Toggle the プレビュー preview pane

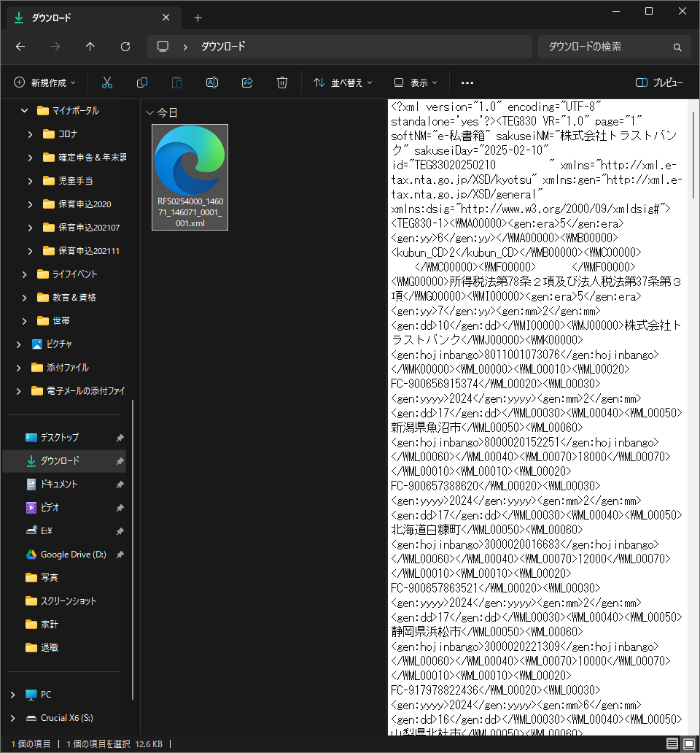[659, 82]
